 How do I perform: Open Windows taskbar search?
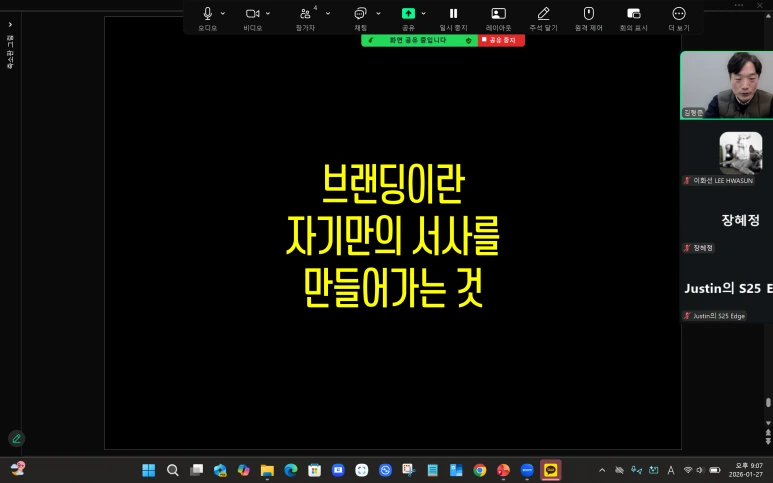point(173,470)
